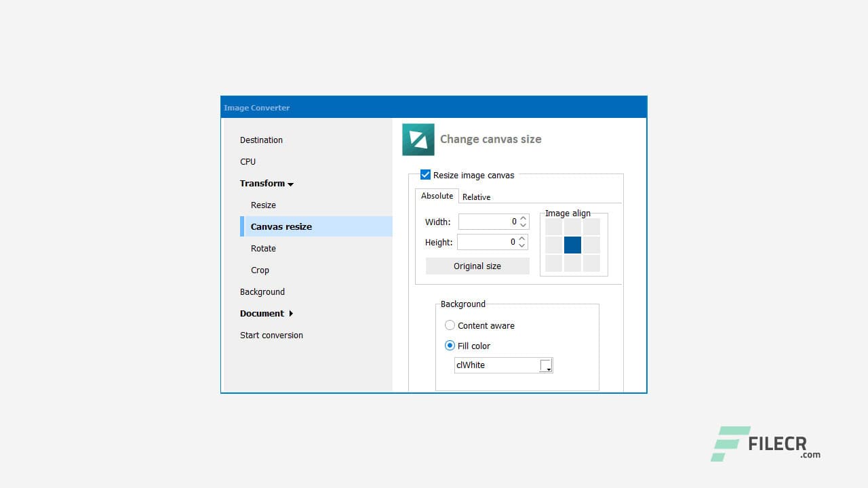This screenshot has width=868, height=488.
Task: Click the Original size button
Action: pos(477,266)
